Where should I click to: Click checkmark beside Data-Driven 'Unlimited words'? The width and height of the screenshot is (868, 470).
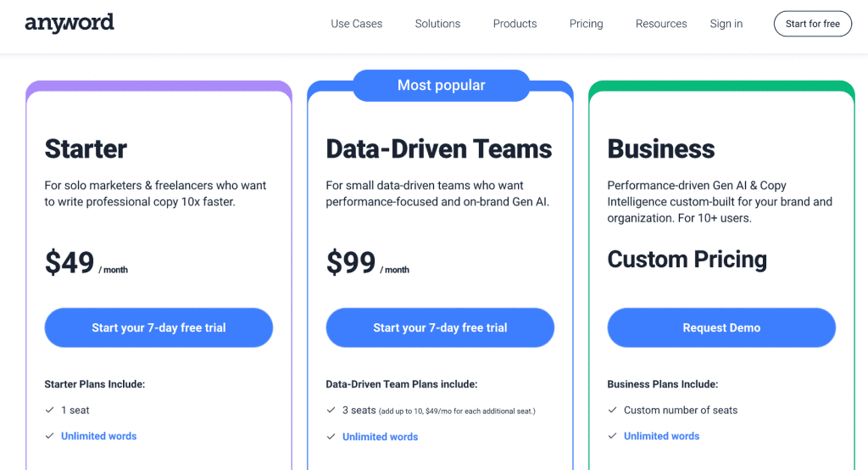tap(331, 437)
